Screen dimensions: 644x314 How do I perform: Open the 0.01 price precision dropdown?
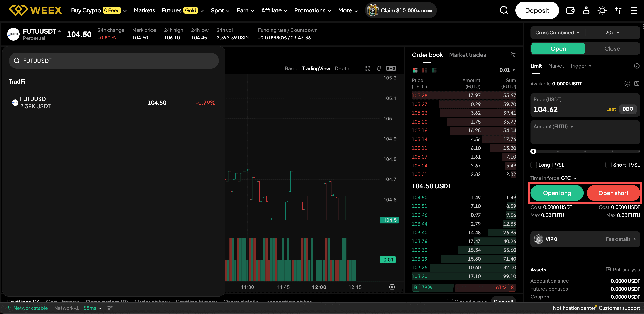tap(507, 70)
